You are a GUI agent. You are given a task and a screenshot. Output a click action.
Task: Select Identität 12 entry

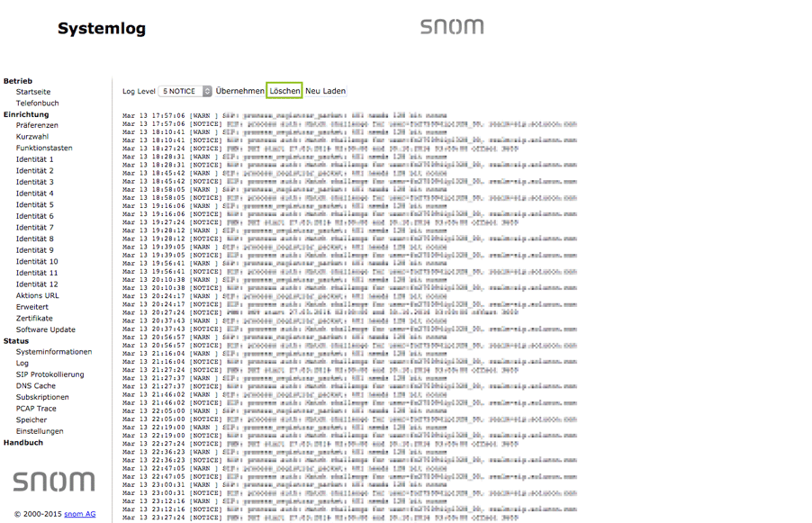(37, 284)
